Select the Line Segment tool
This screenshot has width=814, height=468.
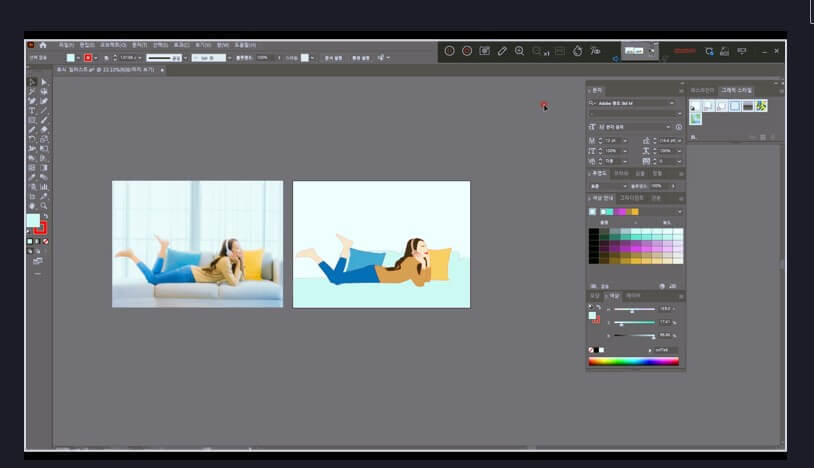point(44,111)
